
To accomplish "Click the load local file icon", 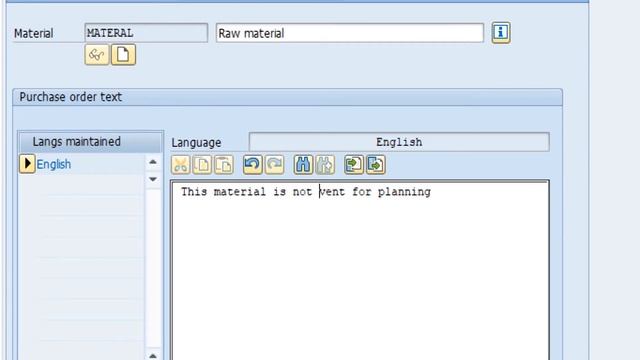I will (x=353, y=165).
